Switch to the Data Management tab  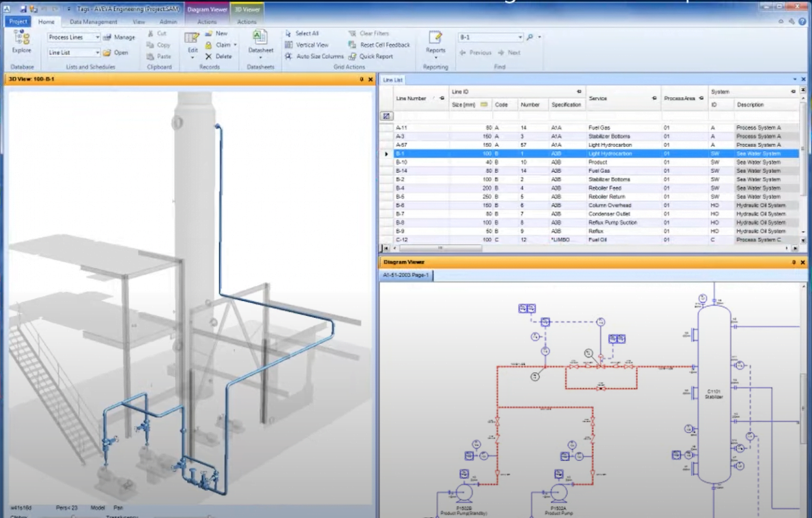point(93,21)
